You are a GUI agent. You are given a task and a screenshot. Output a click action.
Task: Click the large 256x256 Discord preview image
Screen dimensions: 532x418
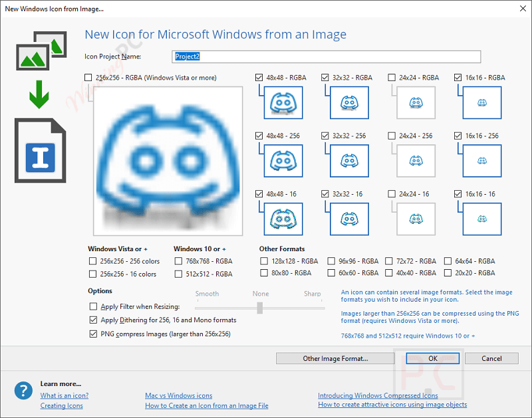coord(168,161)
